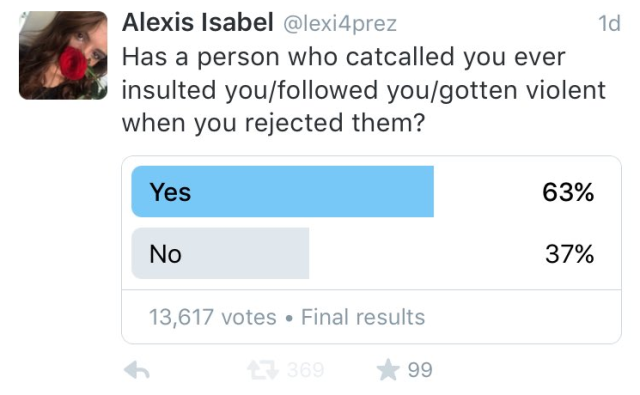Click the Final results label
Screen dimensions: 640x395
coord(363,317)
